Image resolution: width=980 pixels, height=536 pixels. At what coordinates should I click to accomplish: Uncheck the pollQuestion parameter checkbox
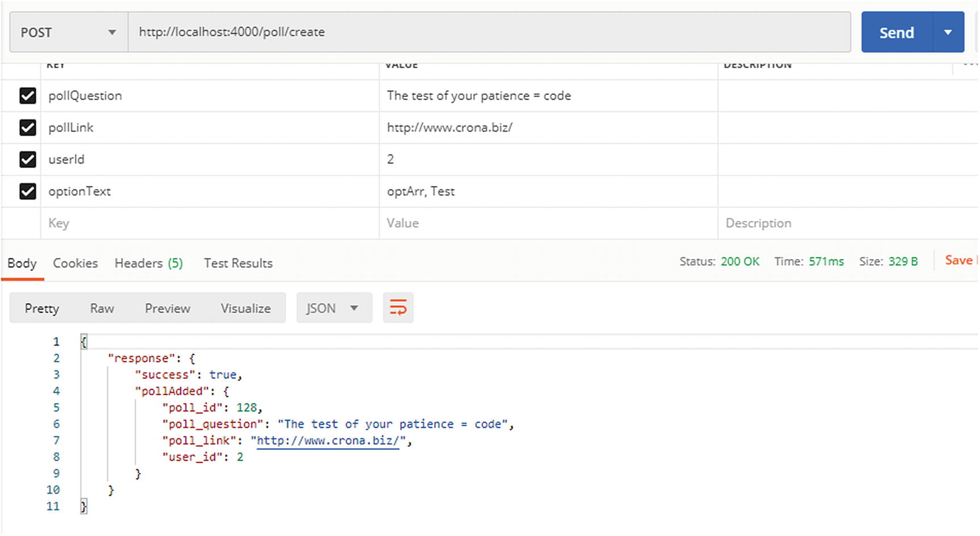click(x=27, y=95)
